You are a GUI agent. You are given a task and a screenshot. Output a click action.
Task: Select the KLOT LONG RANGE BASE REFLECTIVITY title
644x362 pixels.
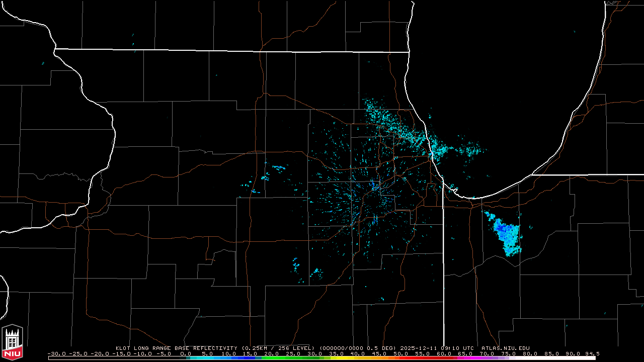click(177, 348)
